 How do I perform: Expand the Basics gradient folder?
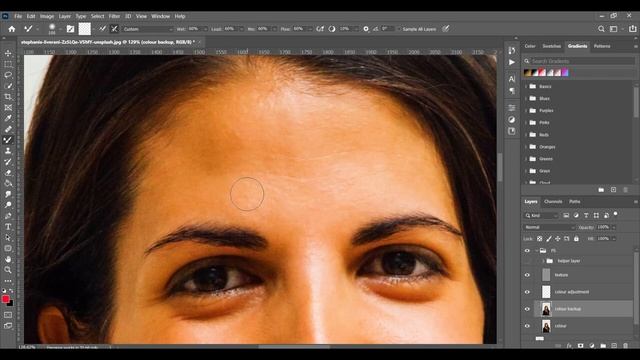coord(526,87)
